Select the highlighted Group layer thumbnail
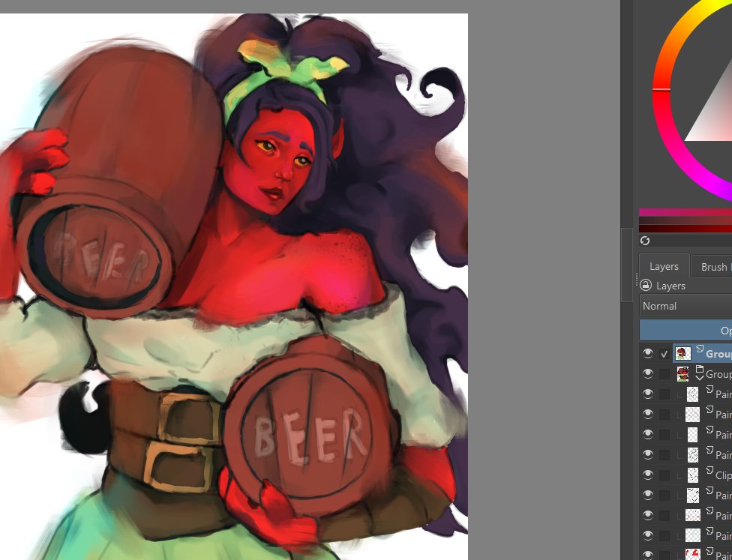This screenshot has width=732, height=560. coord(683,354)
